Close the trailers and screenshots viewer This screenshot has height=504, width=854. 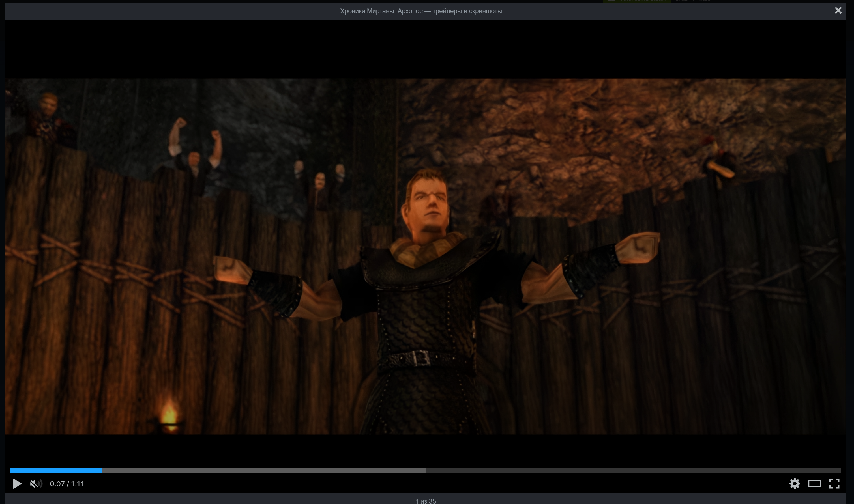pos(838,10)
